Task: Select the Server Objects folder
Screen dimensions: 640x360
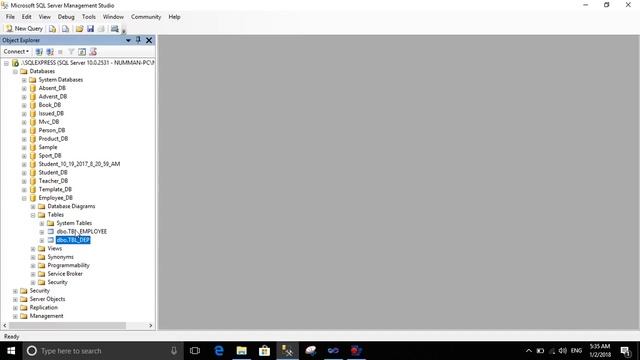Action: [47, 299]
